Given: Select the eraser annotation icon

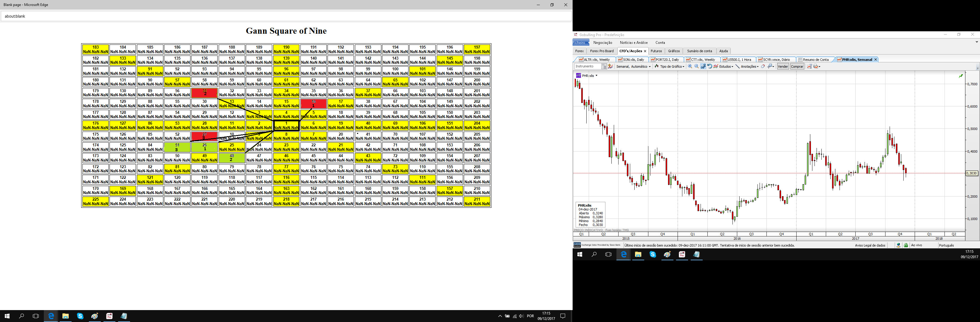Looking at the screenshot, I should coord(763,66).
